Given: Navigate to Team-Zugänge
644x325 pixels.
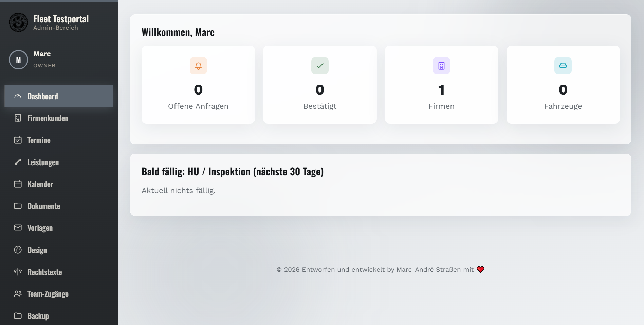Looking at the screenshot, I should [59, 294].
